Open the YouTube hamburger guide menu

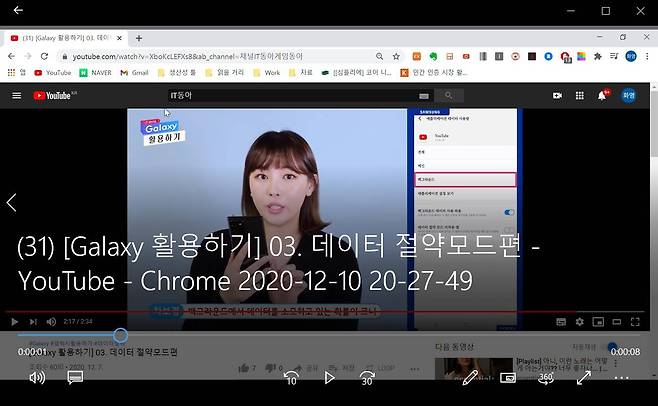16,96
